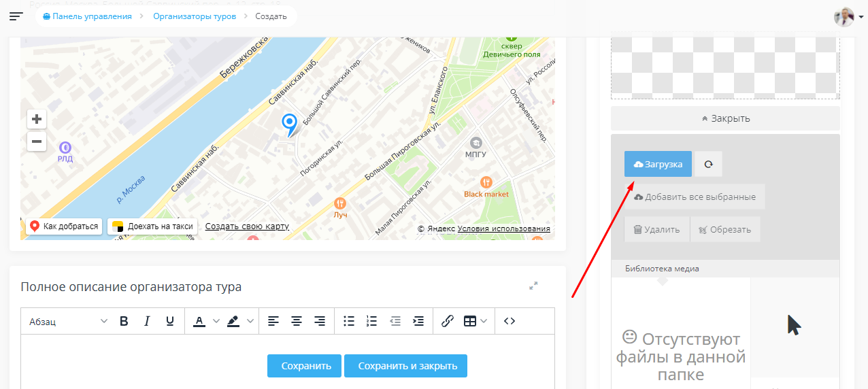868x389 pixels.
Task: Click the Обрезать crop button
Action: coord(725,230)
